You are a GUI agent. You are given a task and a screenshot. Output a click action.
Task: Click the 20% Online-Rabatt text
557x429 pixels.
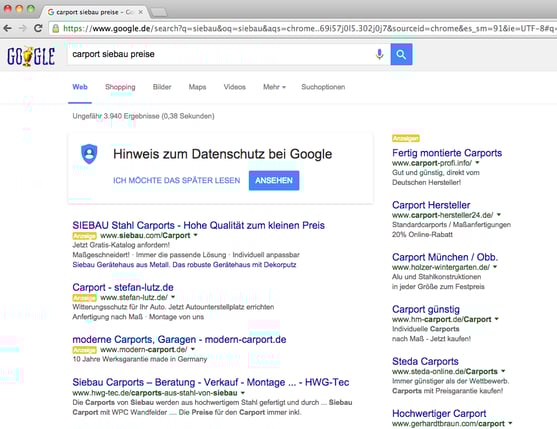tap(422, 234)
